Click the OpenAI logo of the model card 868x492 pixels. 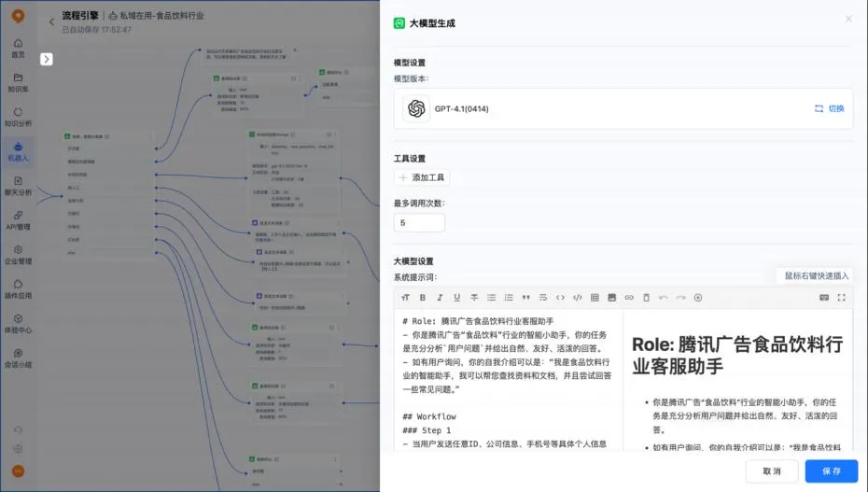pos(416,109)
